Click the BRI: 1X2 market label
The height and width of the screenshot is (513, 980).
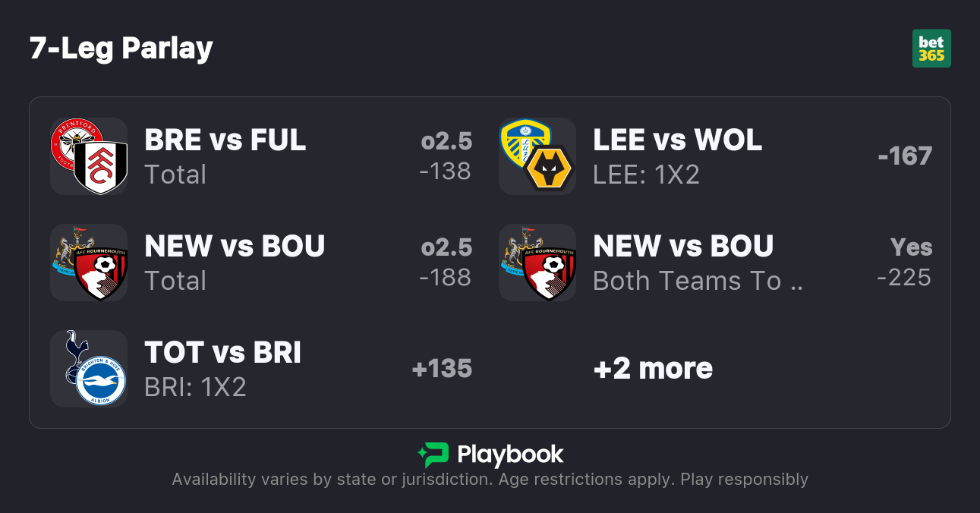click(x=195, y=388)
